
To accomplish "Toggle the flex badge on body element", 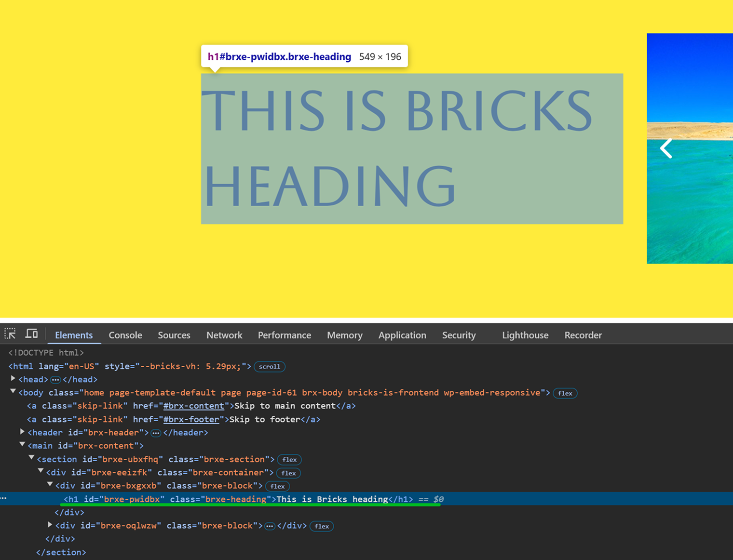I will pos(565,393).
